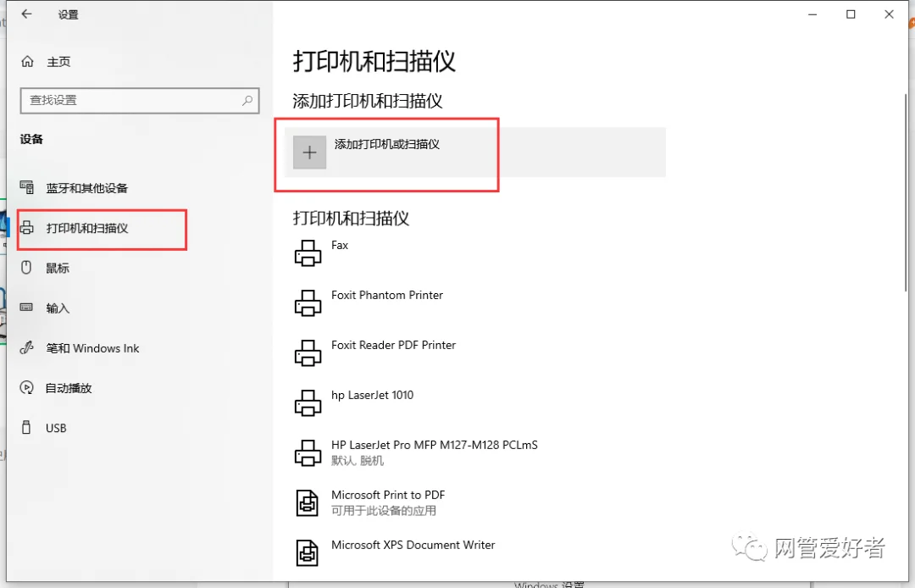Click the AutoPlay sidebar icon
Screen dimensions: 915x588
[x=26, y=387]
